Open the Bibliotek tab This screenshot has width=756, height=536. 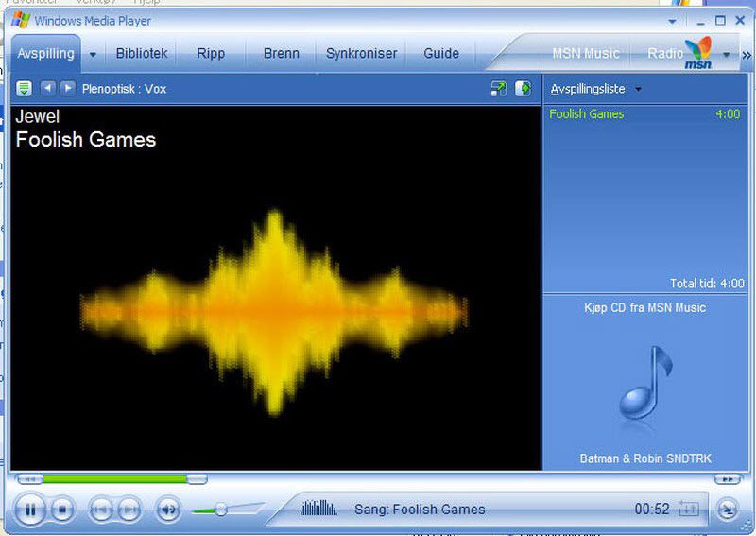pyautogui.click(x=142, y=54)
